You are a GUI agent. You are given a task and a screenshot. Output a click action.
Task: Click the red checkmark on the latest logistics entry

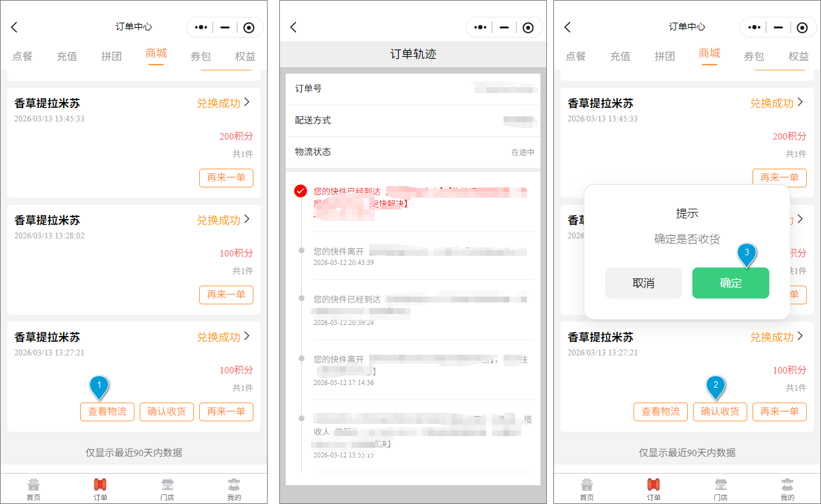tap(301, 191)
